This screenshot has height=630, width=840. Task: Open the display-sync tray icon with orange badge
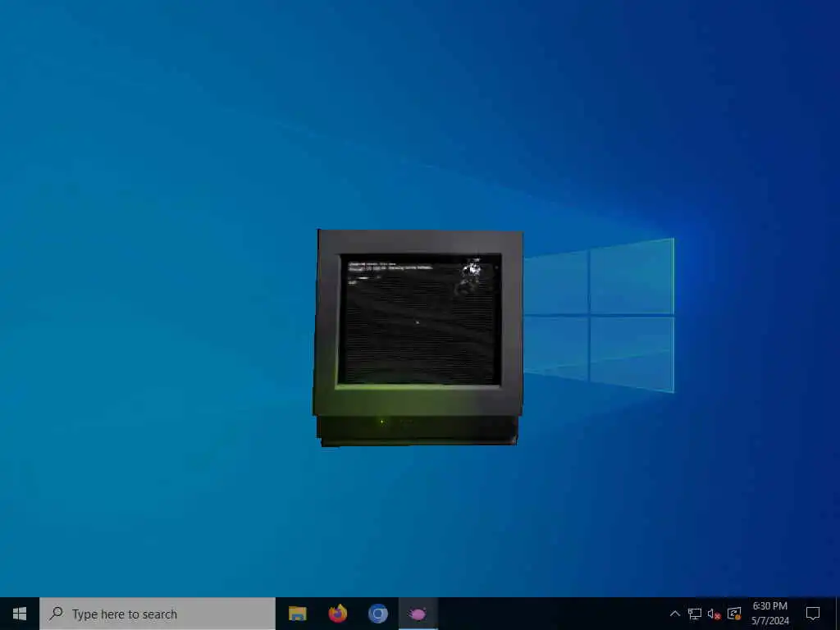734,614
